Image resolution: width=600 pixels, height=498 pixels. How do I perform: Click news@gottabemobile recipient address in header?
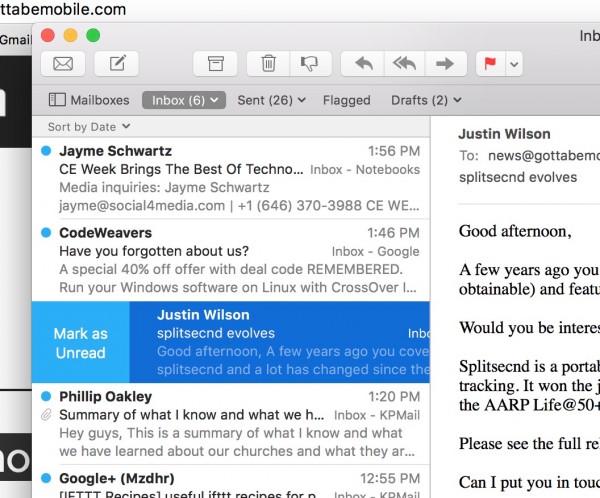pyautogui.click(x=544, y=156)
